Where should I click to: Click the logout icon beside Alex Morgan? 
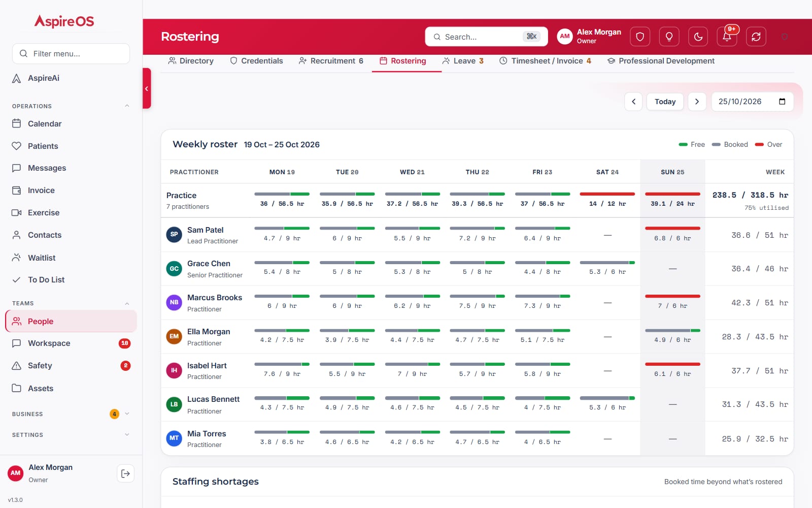pyautogui.click(x=125, y=473)
